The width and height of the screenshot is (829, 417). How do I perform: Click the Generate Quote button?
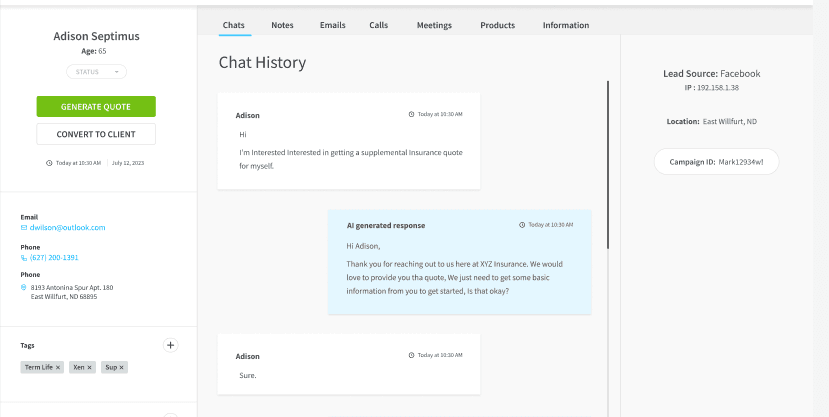click(x=96, y=107)
